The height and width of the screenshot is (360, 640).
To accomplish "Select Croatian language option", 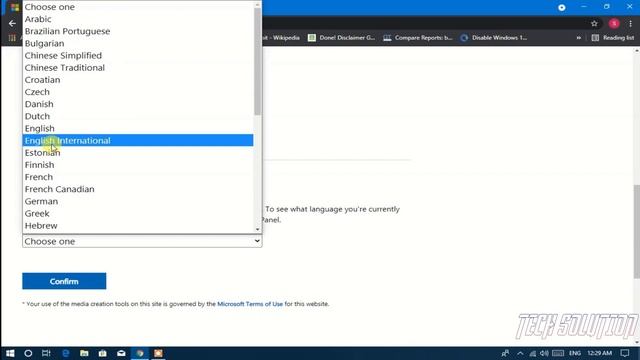I will click(x=138, y=80).
